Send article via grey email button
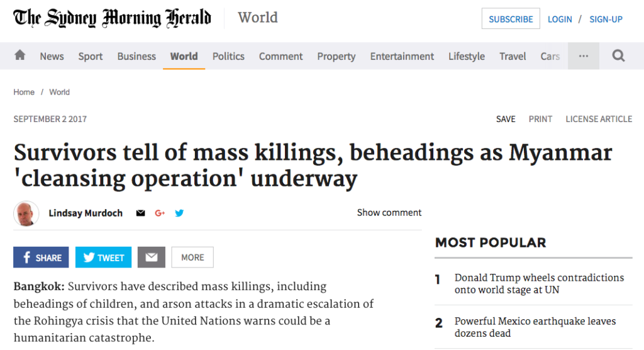This screenshot has width=644, height=350. (x=152, y=257)
